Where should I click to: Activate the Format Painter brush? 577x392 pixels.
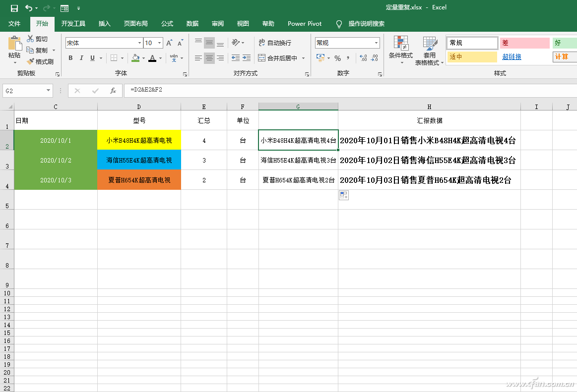tap(30, 61)
